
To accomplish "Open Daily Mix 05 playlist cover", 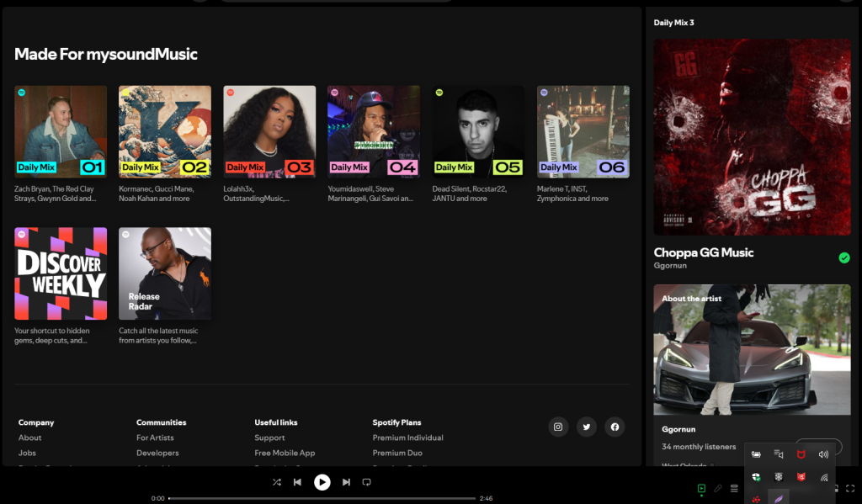I will [478, 132].
